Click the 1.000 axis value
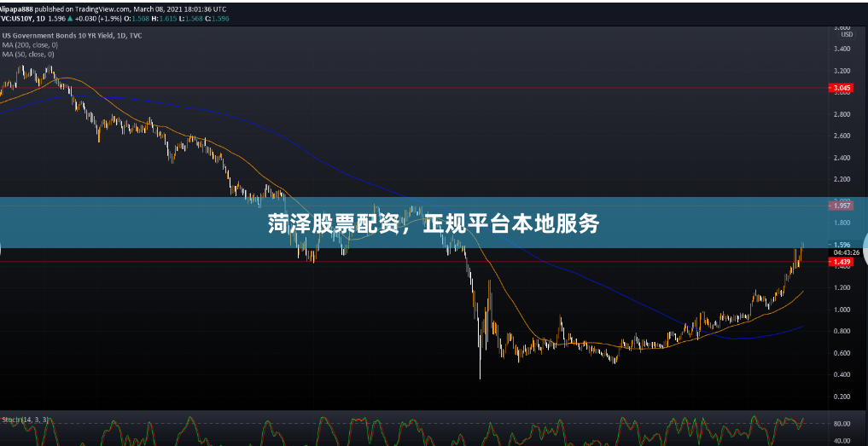868x446 pixels. point(842,310)
